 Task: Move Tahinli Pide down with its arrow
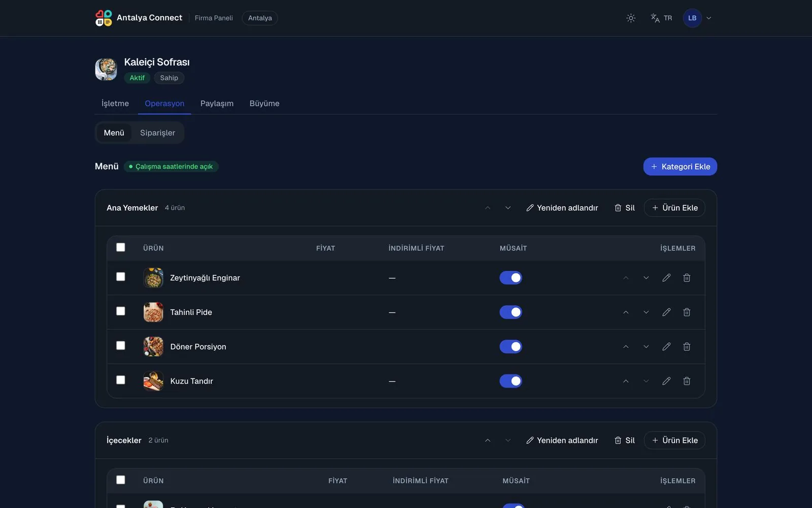[646, 312]
